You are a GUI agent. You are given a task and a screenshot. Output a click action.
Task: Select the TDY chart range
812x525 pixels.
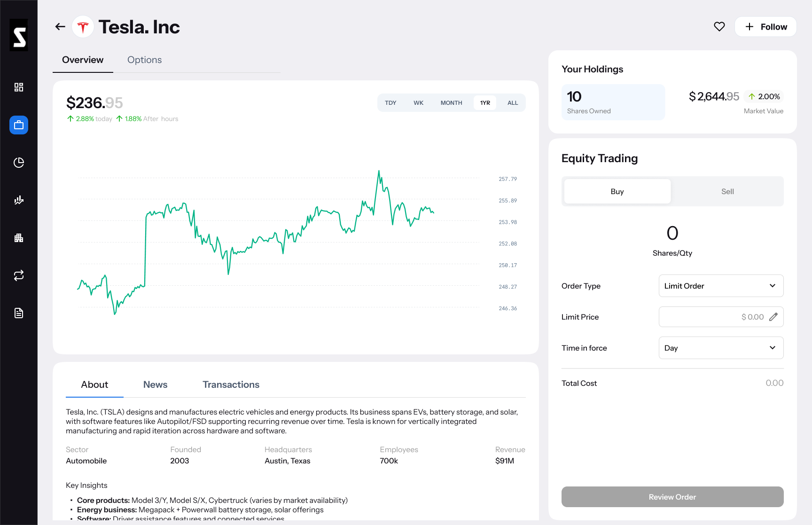click(390, 103)
